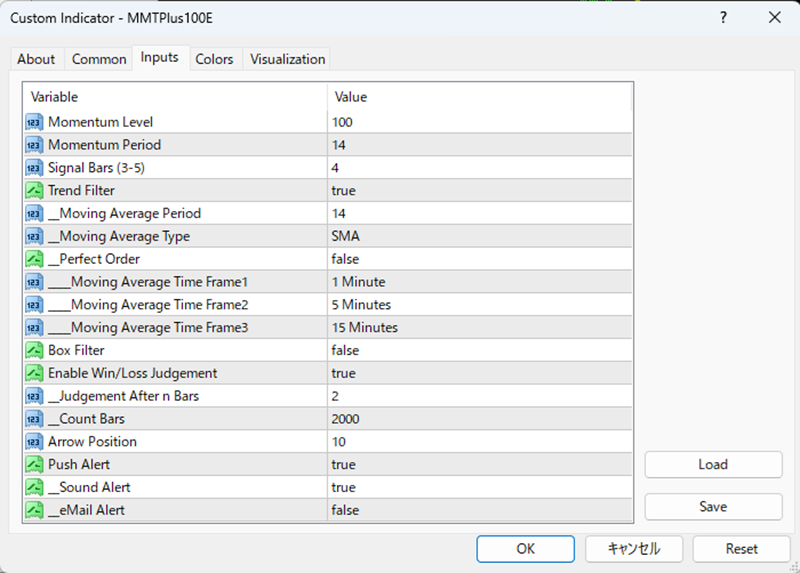Click the integer icon beside Momentum Level

pos(34,122)
